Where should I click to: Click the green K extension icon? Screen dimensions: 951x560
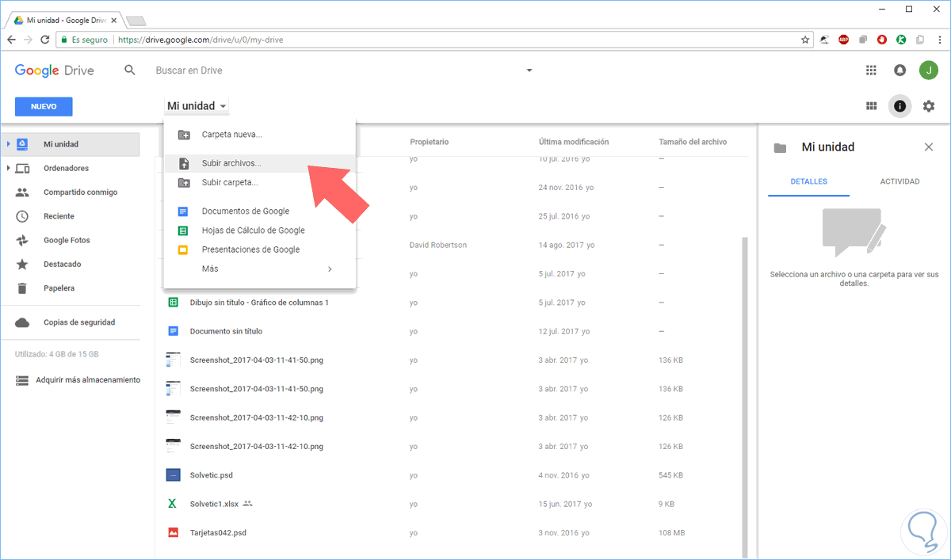[901, 40]
